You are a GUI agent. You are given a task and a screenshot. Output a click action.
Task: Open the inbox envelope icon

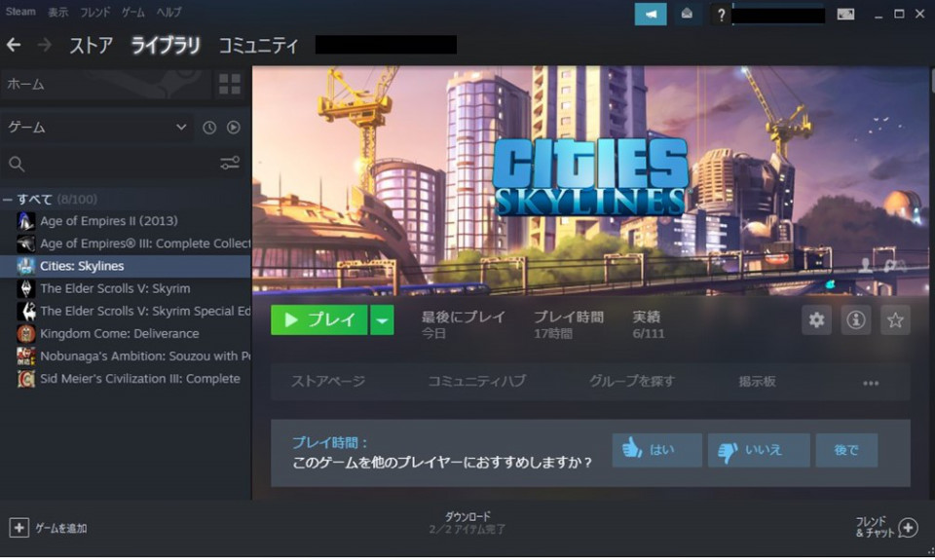click(687, 14)
